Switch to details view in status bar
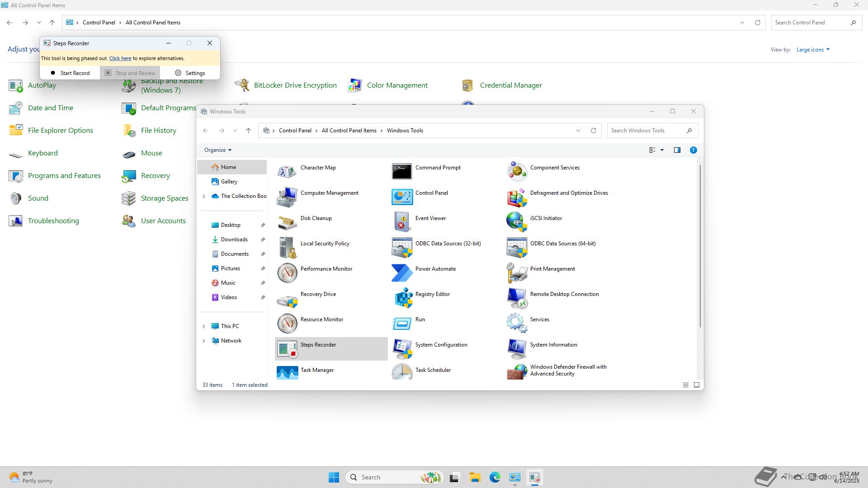Viewport: 868px width, 488px height. click(685, 385)
